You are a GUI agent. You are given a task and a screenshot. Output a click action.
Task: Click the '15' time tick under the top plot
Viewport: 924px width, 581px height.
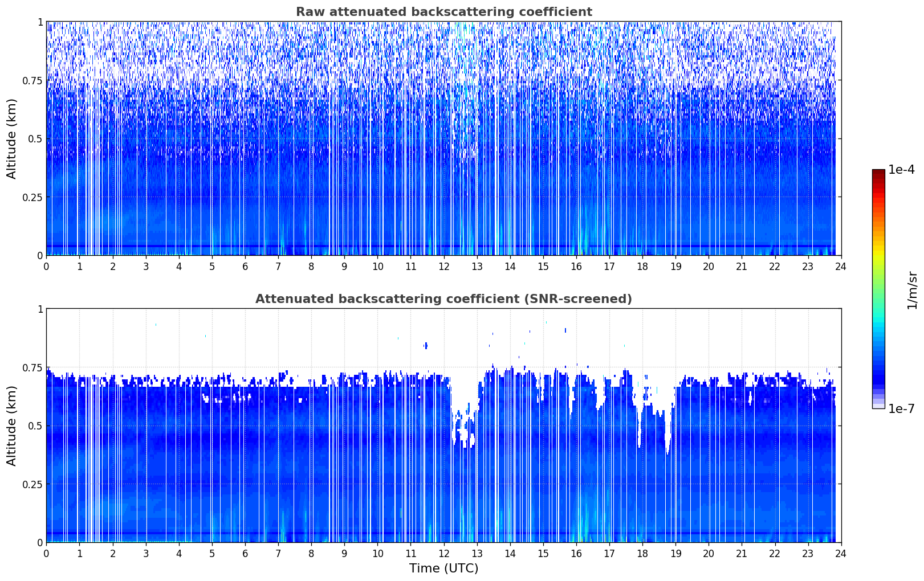pyautogui.click(x=543, y=266)
